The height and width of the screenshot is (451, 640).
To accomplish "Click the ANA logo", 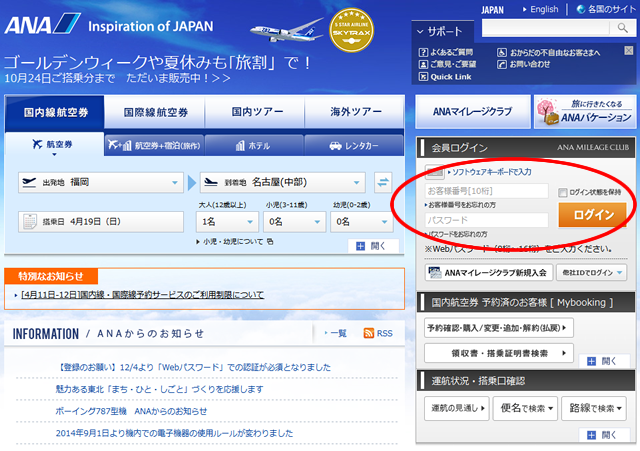I will pyautogui.click(x=42, y=24).
